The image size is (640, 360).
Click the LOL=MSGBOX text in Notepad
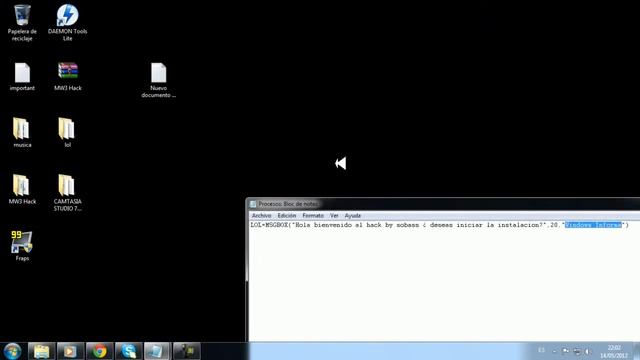click(x=269, y=225)
